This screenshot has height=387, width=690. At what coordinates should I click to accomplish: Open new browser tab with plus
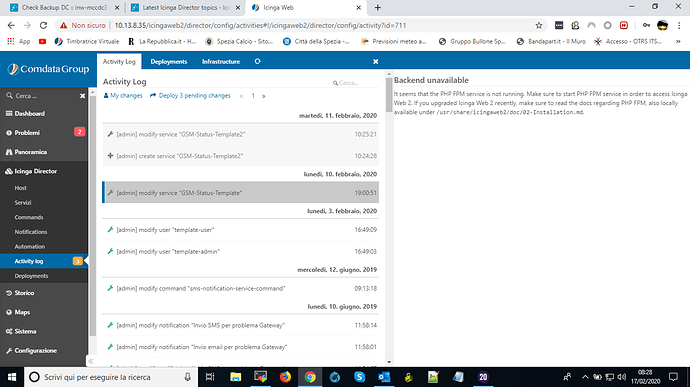pyautogui.click(x=378, y=7)
